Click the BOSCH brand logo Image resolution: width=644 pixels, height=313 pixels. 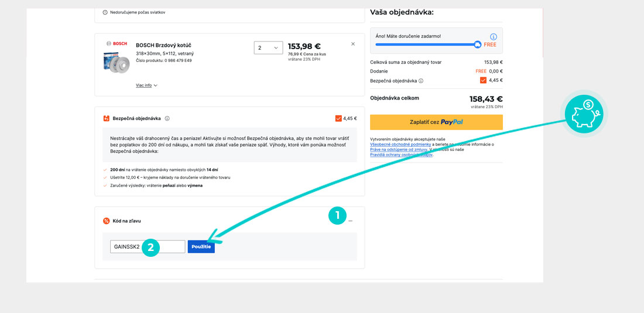click(x=116, y=44)
